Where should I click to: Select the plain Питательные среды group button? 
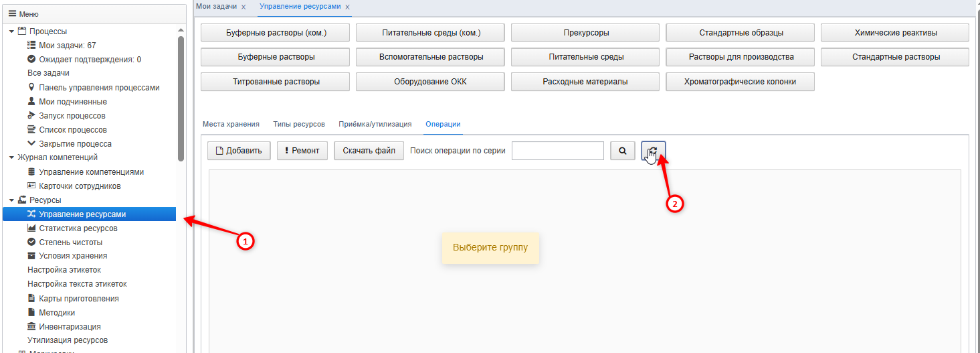coord(586,57)
